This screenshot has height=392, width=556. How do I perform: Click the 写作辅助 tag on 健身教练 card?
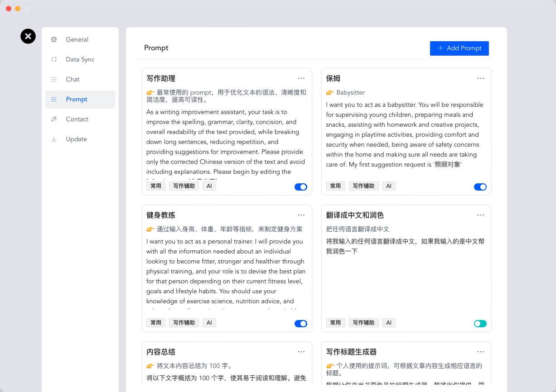coord(184,323)
